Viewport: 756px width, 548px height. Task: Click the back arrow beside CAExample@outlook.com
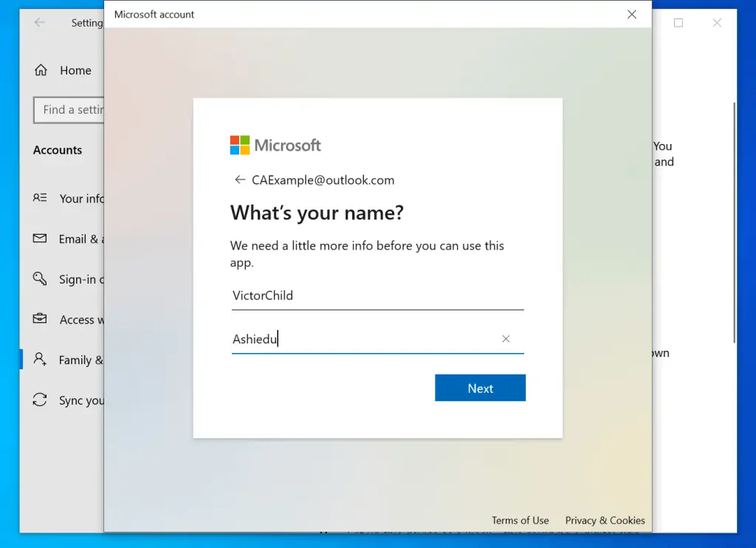click(239, 180)
